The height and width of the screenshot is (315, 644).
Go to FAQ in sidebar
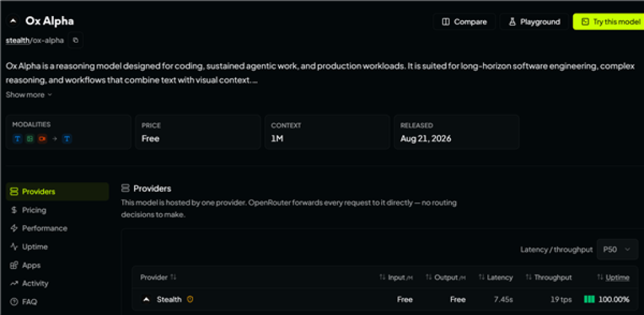57,301
